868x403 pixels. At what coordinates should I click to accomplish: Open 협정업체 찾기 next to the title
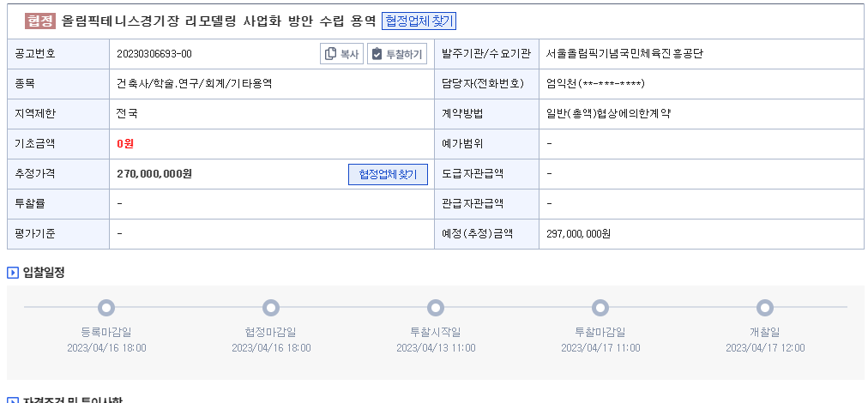point(419,21)
